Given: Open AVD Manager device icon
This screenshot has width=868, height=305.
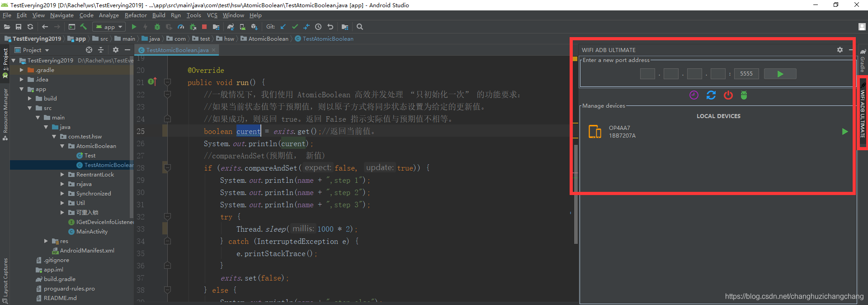Looking at the screenshot, I should (242, 27).
